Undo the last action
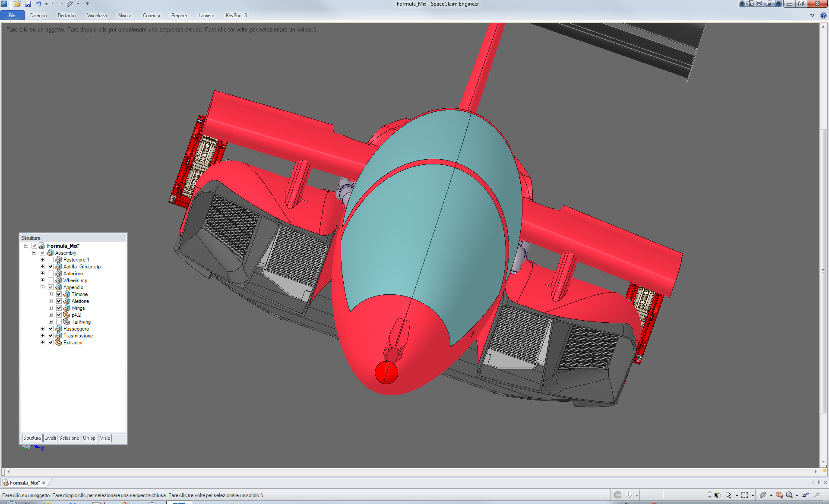 pos(39,4)
